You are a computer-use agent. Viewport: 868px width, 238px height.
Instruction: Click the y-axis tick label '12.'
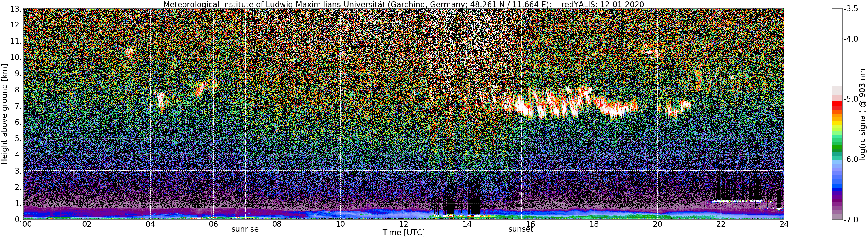[16, 25]
